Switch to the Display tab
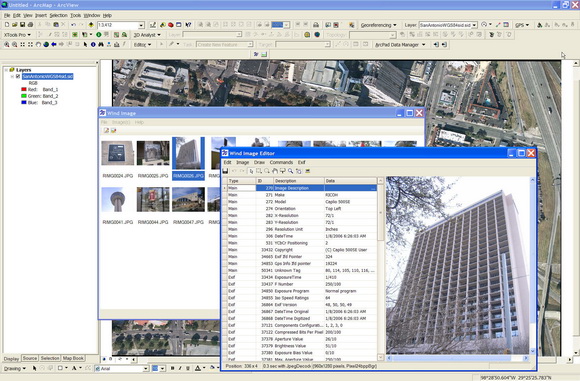The height and width of the screenshot is (381, 580). pyautogui.click(x=11, y=358)
